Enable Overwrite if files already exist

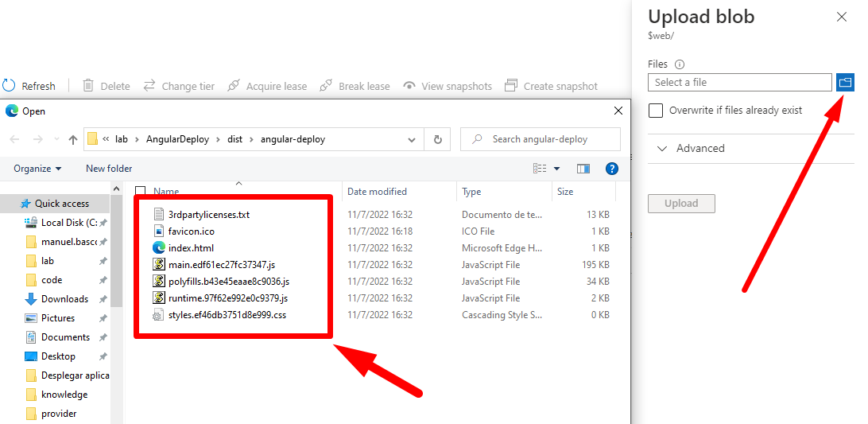pyautogui.click(x=656, y=111)
